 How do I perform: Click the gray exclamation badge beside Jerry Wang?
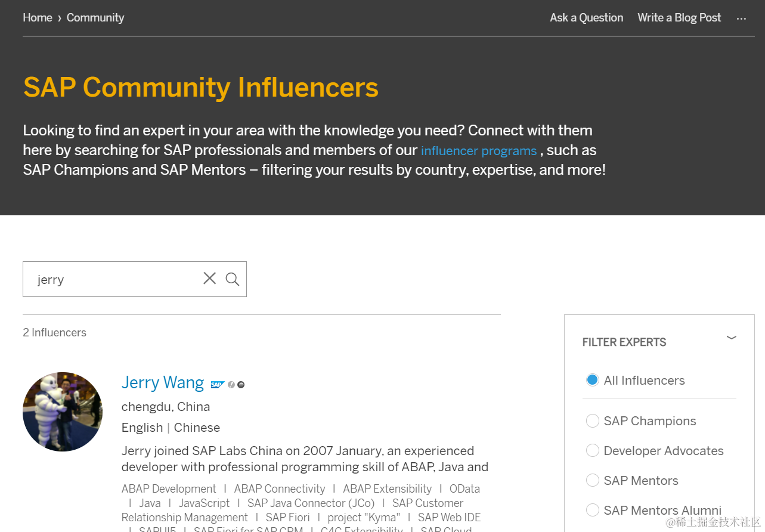[231, 385]
